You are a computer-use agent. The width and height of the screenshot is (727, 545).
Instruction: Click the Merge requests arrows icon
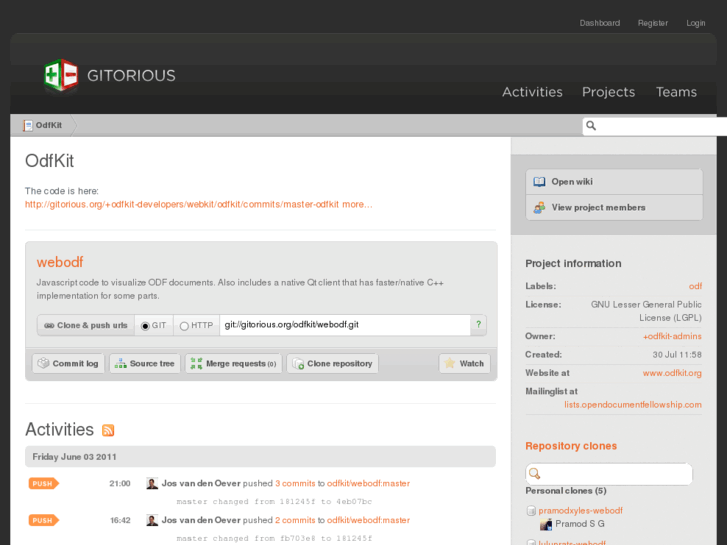[197, 363]
